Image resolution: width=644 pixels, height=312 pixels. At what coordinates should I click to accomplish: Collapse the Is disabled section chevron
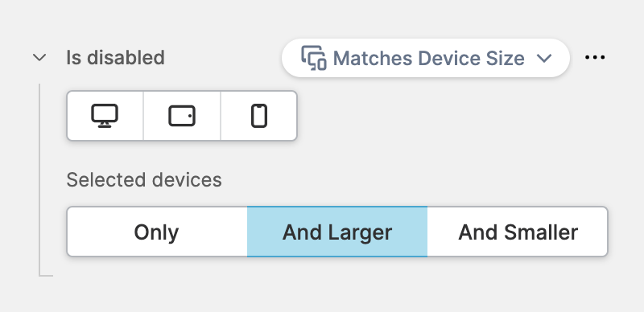[39, 57]
